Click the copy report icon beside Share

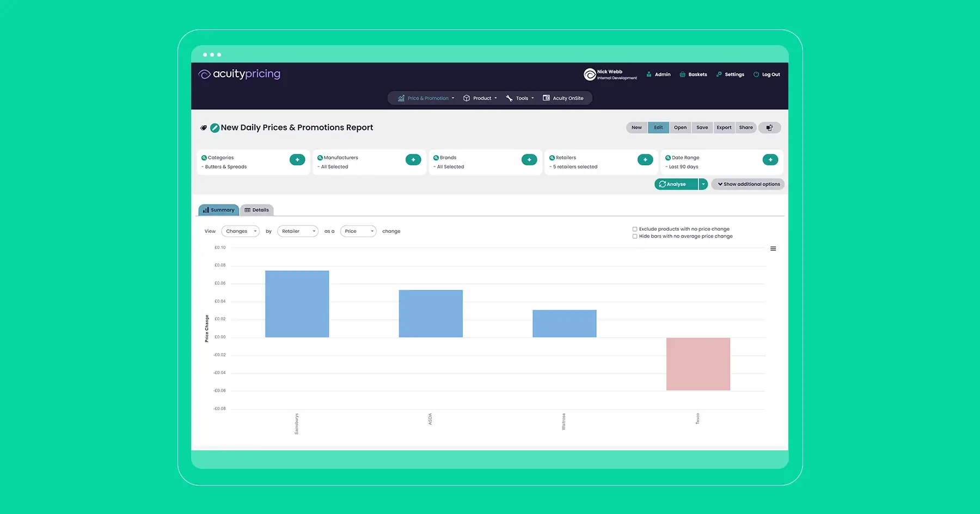(x=770, y=127)
